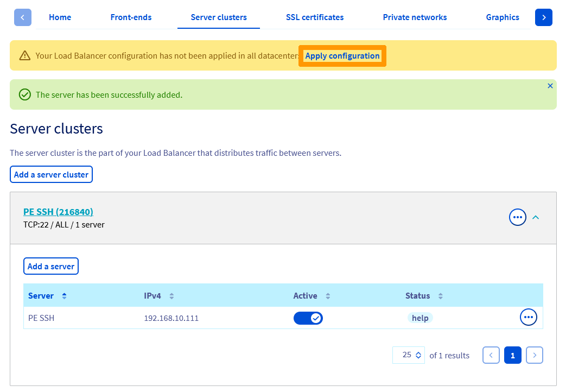The width and height of the screenshot is (572, 392).
Task: Select page 1 in the pagination control
Action: [512, 355]
